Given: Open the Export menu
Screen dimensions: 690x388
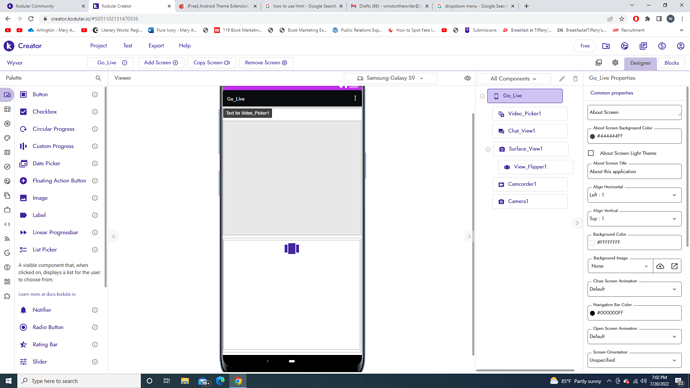Looking at the screenshot, I should pyautogui.click(x=156, y=46).
